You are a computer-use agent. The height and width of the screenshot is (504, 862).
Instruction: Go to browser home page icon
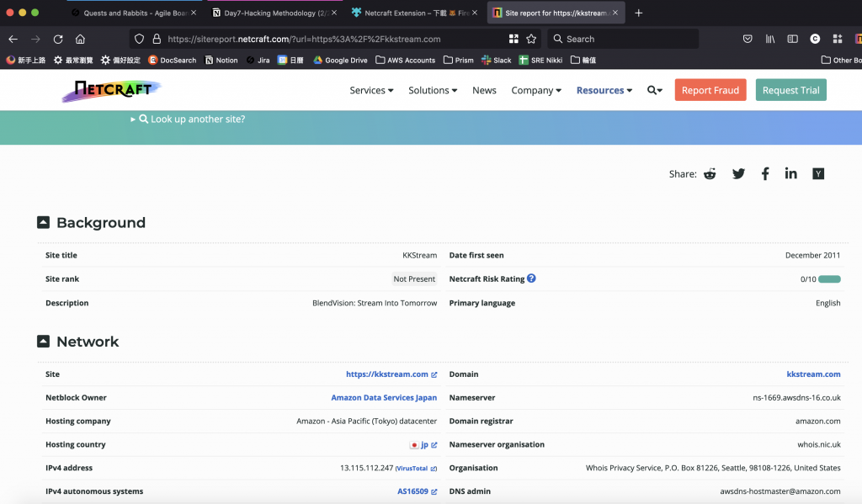click(80, 39)
